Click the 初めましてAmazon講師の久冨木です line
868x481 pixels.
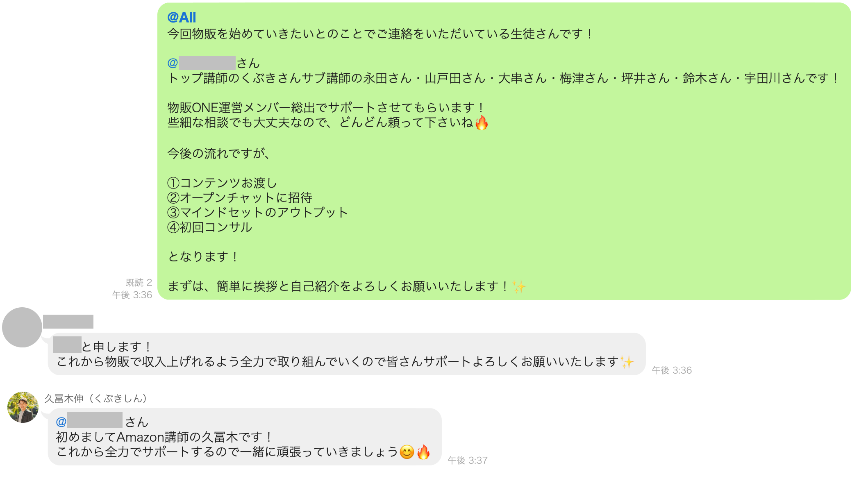pyautogui.click(x=164, y=437)
